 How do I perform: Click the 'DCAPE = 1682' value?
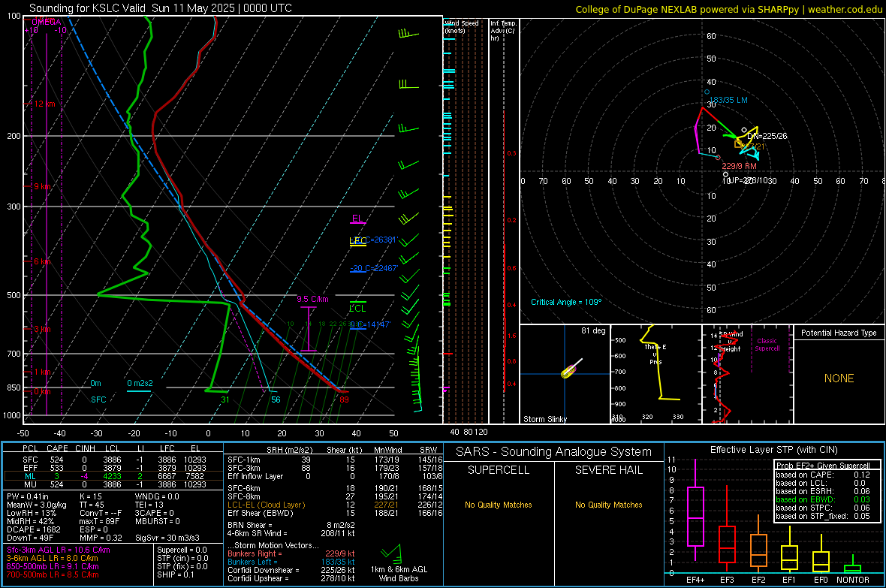click(33, 529)
